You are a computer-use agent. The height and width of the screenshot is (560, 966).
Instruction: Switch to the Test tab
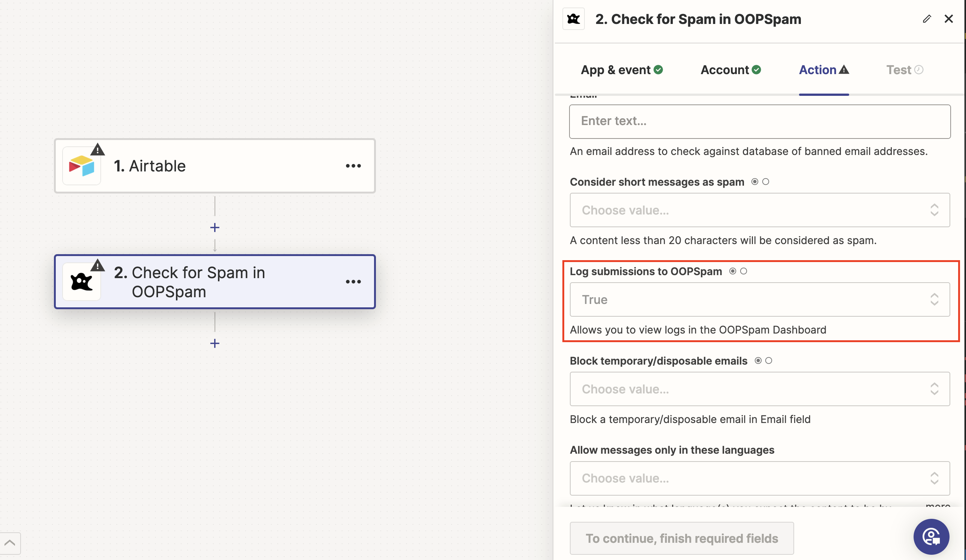click(x=905, y=70)
